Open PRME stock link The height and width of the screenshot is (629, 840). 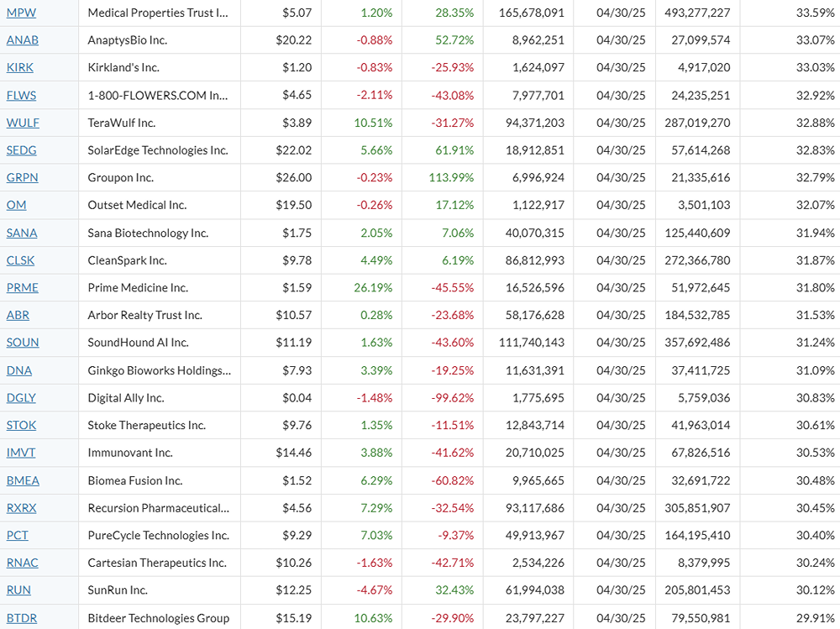23,288
